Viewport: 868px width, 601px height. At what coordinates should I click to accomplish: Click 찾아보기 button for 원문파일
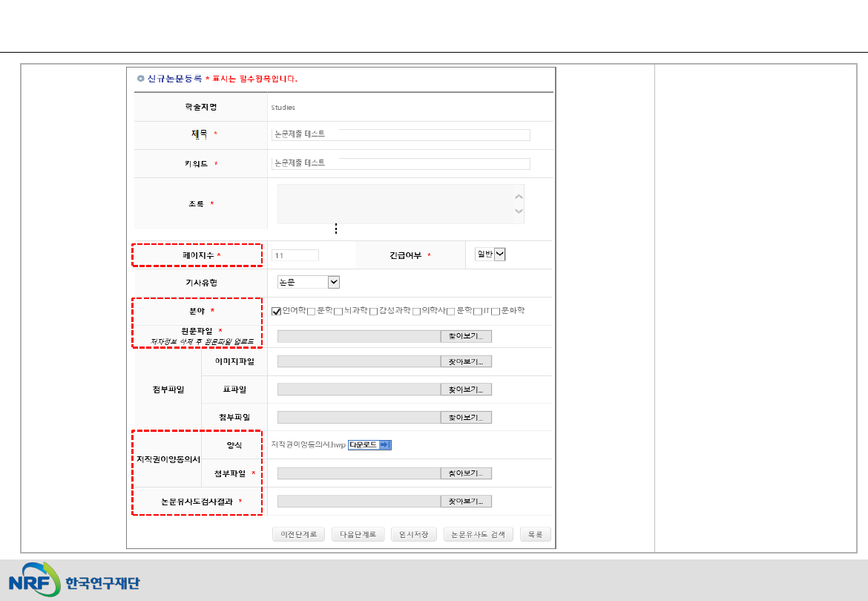coord(466,337)
